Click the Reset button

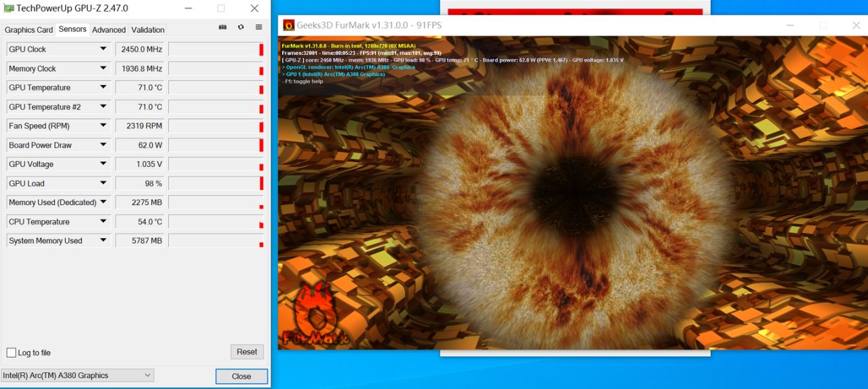coord(247,352)
